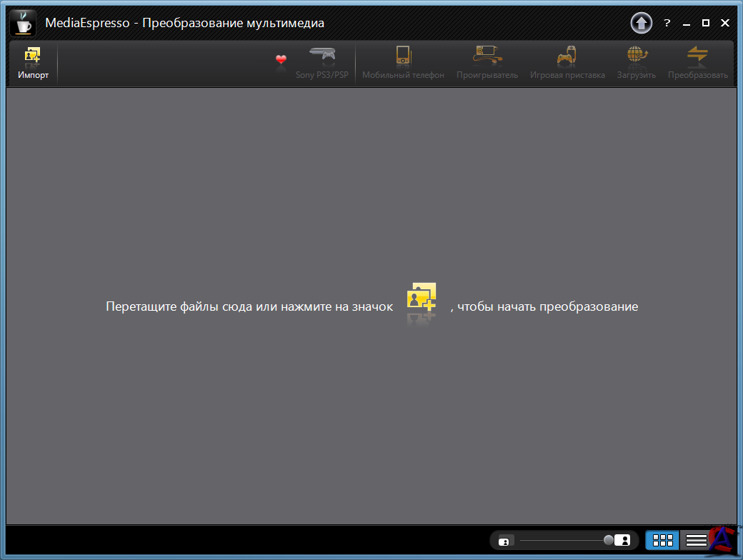Open help via the question mark
The height and width of the screenshot is (560, 743).
667,23
